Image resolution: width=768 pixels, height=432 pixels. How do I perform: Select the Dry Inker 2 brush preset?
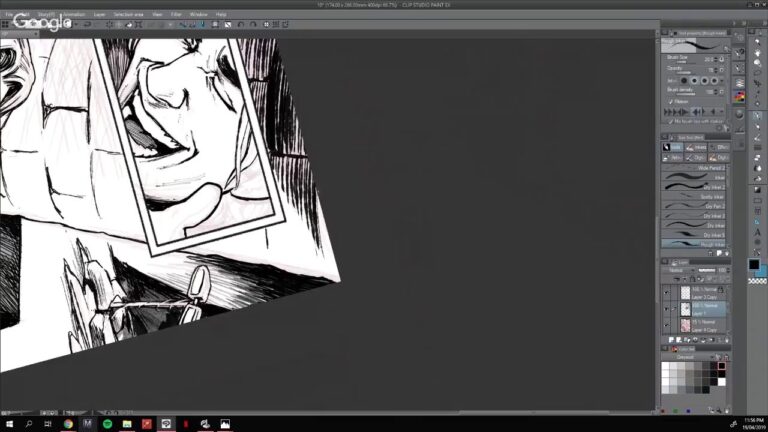coord(694,187)
